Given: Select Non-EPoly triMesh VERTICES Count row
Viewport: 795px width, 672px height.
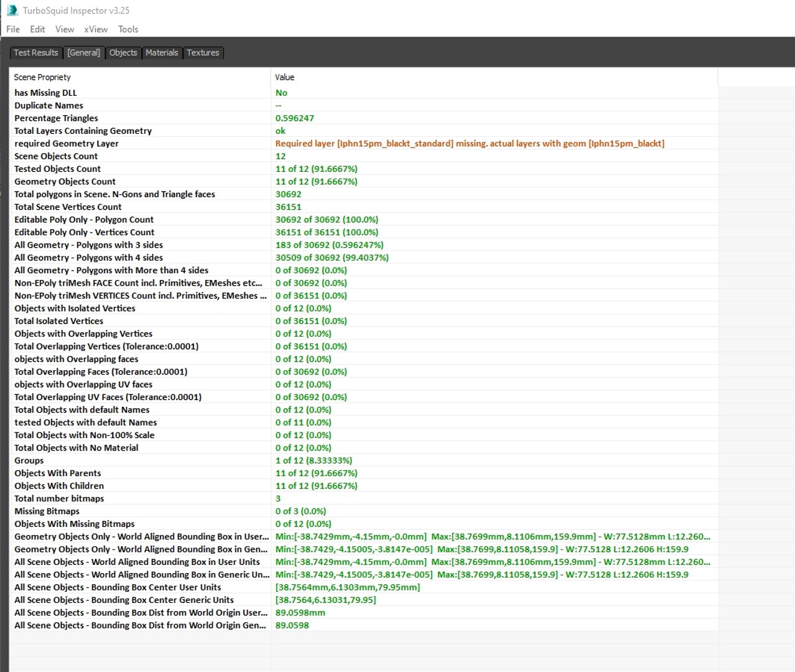Looking at the screenshot, I should (x=364, y=296).
